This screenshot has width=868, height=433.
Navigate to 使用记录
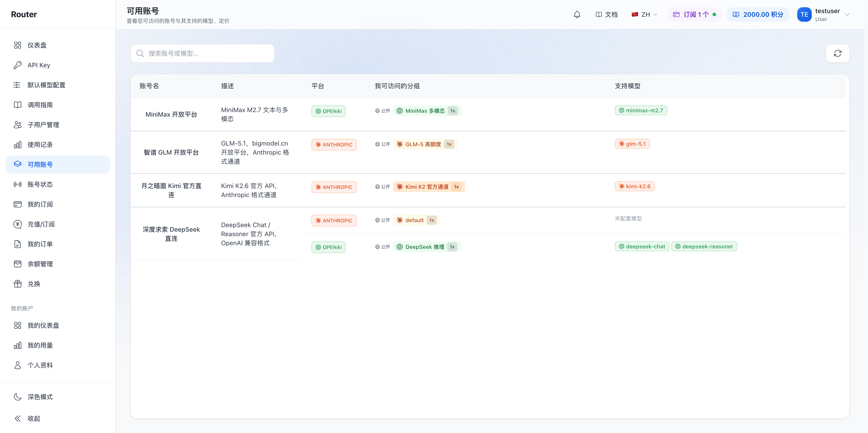tap(58, 145)
